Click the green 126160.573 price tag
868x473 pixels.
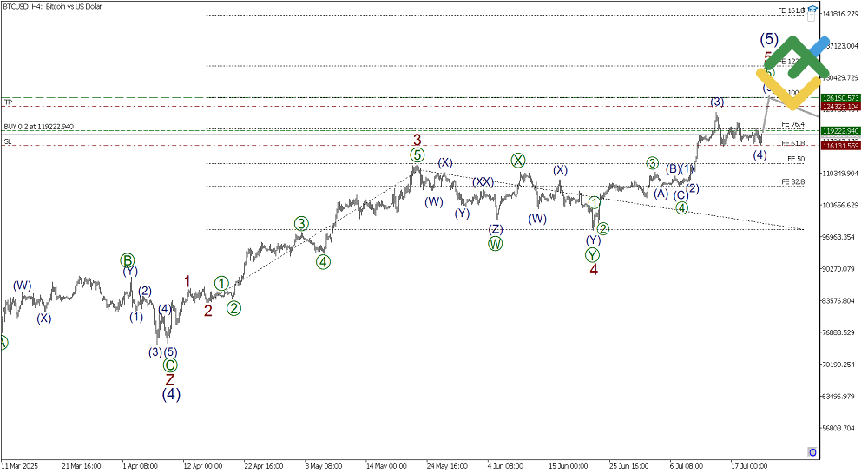point(840,98)
